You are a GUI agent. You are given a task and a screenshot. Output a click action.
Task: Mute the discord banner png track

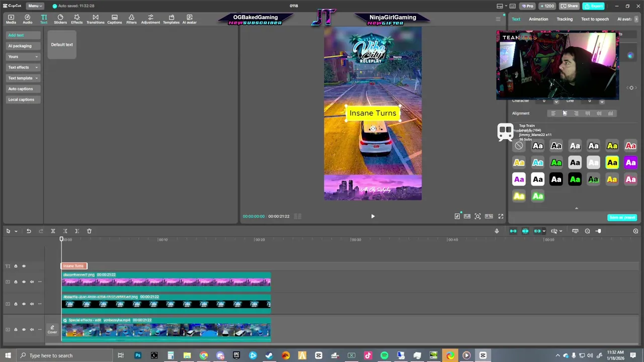click(32, 282)
